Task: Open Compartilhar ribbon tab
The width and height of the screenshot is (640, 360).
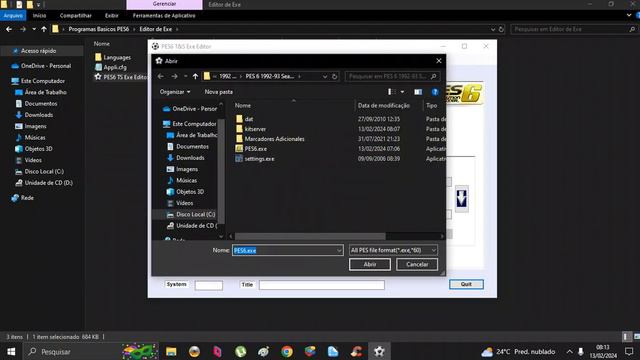Action: pyautogui.click(x=76, y=16)
